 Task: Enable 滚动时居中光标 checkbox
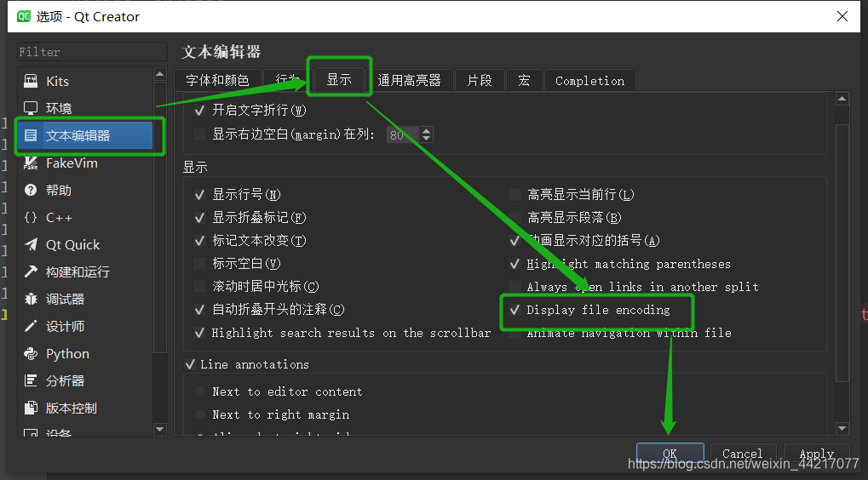pos(200,287)
